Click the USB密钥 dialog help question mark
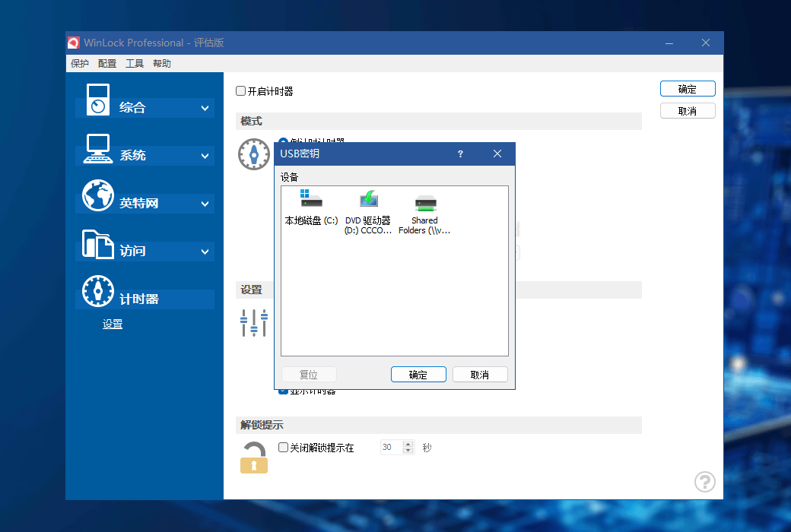791x532 pixels. [x=460, y=154]
